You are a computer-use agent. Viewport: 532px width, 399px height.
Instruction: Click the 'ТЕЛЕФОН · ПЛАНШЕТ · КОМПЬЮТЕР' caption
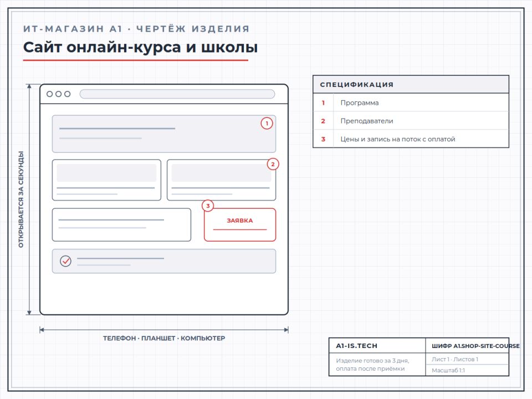click(x=164, y=338)
